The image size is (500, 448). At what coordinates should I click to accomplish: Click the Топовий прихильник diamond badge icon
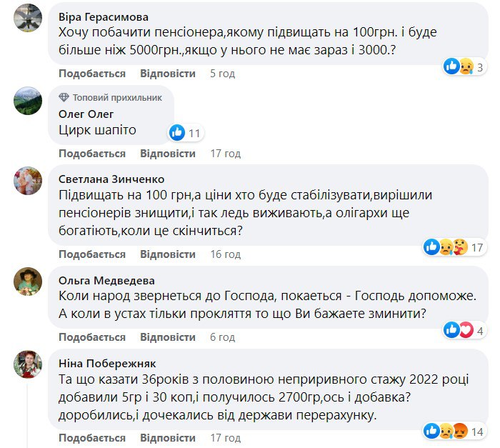pos(64,97)
